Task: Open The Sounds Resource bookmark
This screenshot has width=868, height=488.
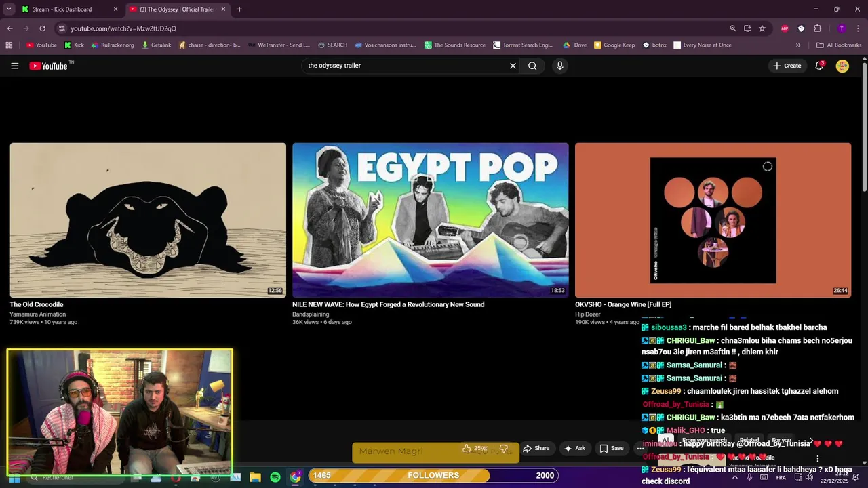Action: pos(455,45)
